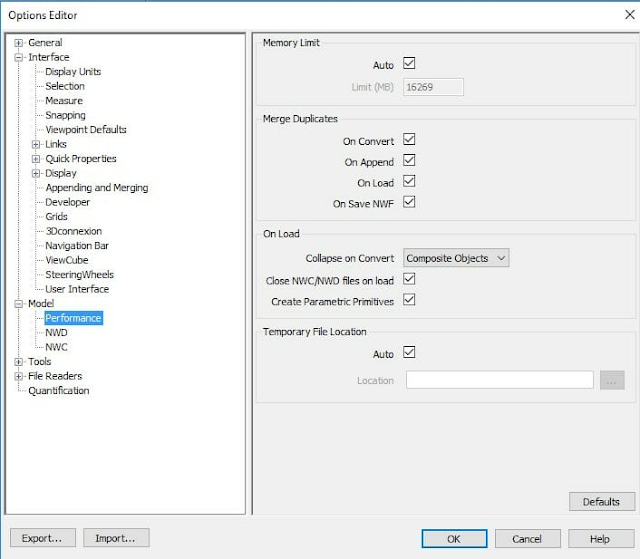The height and width of the screenshot is (559, 640).
Task: Toggle Create Parametric Primitives checkbox
Action: coord(409,300)
